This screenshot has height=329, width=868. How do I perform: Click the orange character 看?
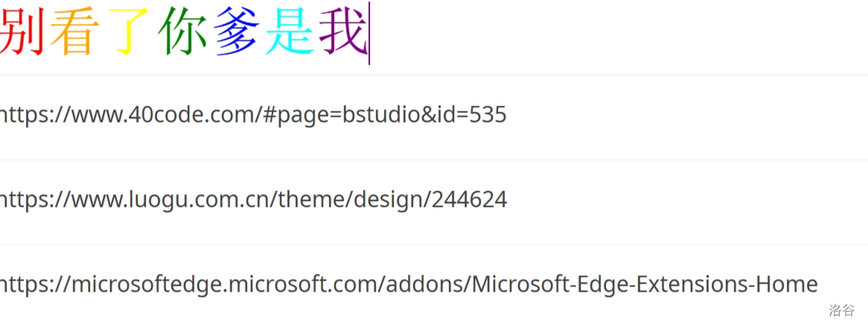tap(74, 33)
